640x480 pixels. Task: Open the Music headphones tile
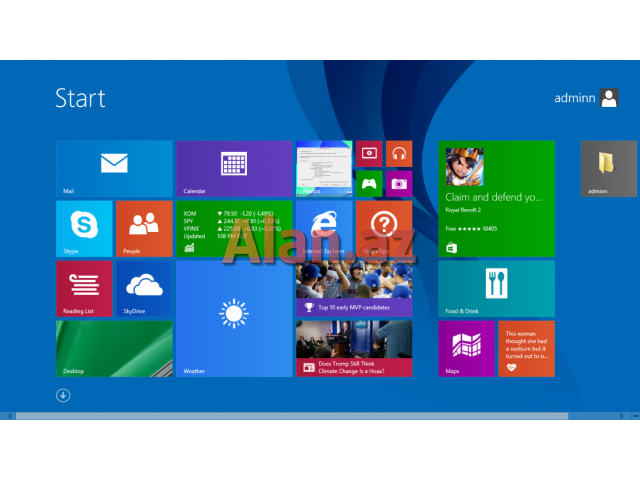(399, 153)
